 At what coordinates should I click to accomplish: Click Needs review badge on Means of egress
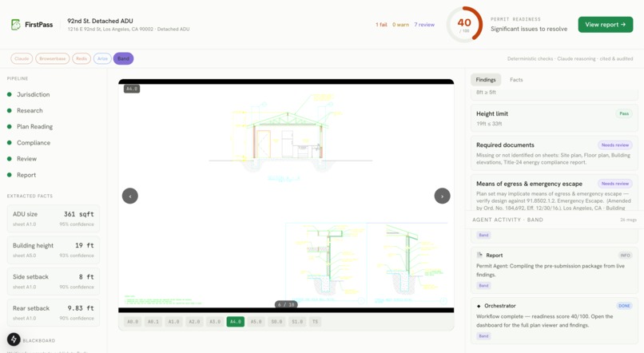[615, 184]
